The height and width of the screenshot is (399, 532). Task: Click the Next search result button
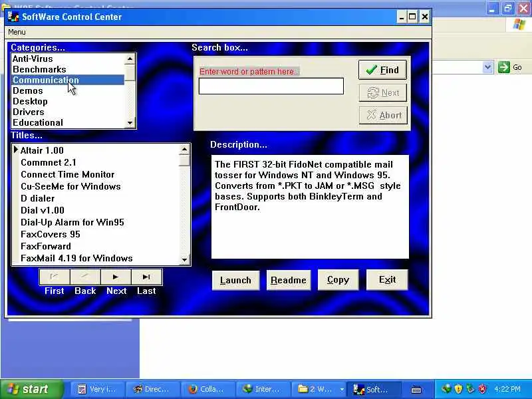point(383,92)
